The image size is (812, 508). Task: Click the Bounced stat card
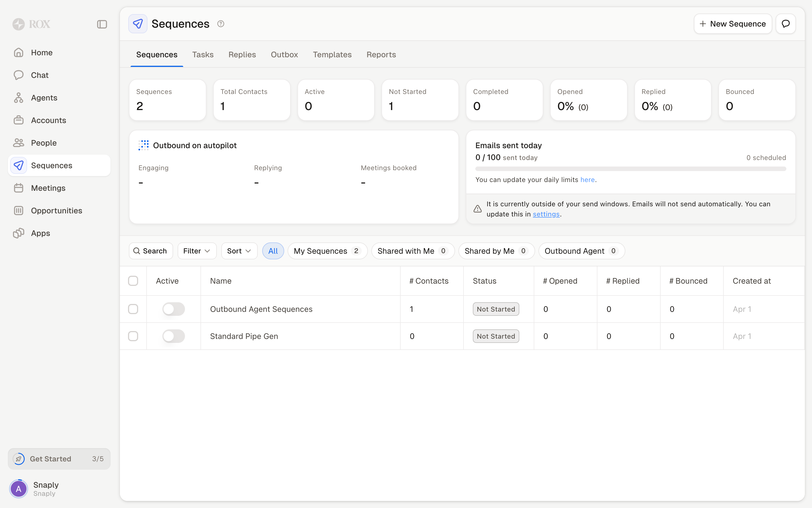point(757,100)
